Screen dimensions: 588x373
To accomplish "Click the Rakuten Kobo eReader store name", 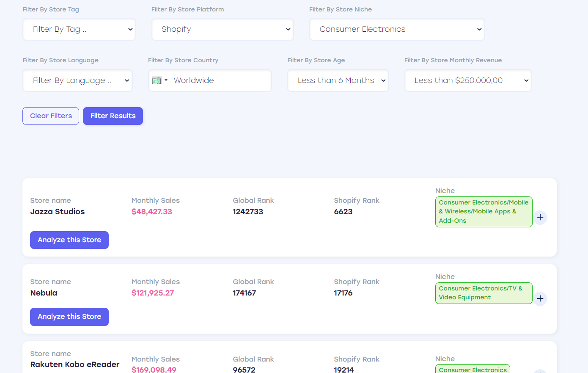I will pyautogui.click(x=75, y=365).
